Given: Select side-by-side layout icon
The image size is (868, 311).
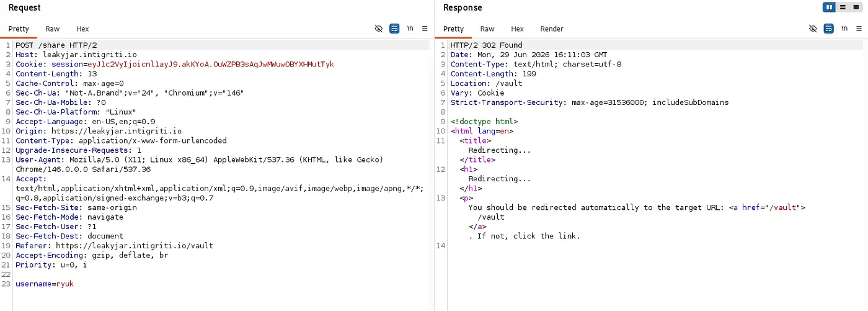Looking at the screenshot, I should pyautogui.click(x=829, y=7).
